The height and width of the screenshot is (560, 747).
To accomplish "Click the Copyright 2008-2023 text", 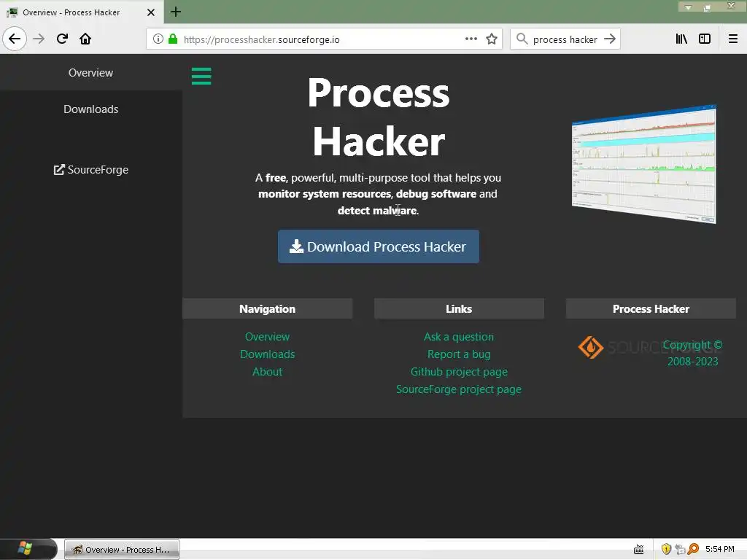I will (x=693, y=353).
